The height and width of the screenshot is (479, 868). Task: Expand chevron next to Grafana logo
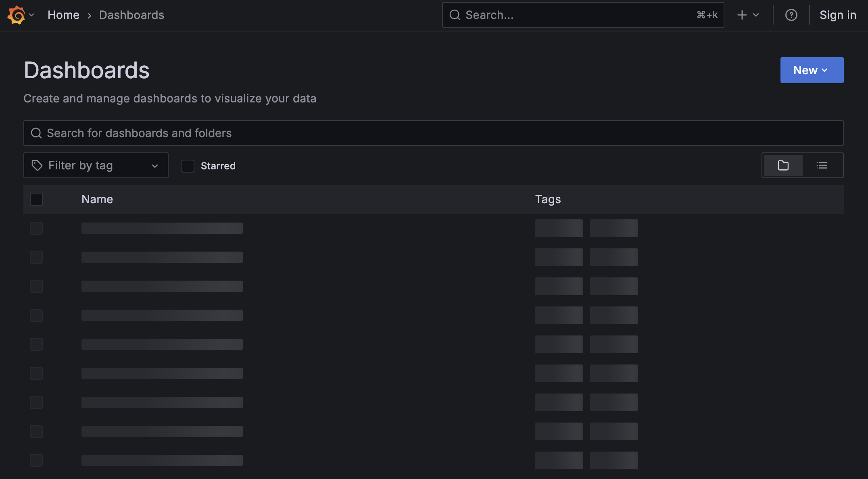(31, 15)
